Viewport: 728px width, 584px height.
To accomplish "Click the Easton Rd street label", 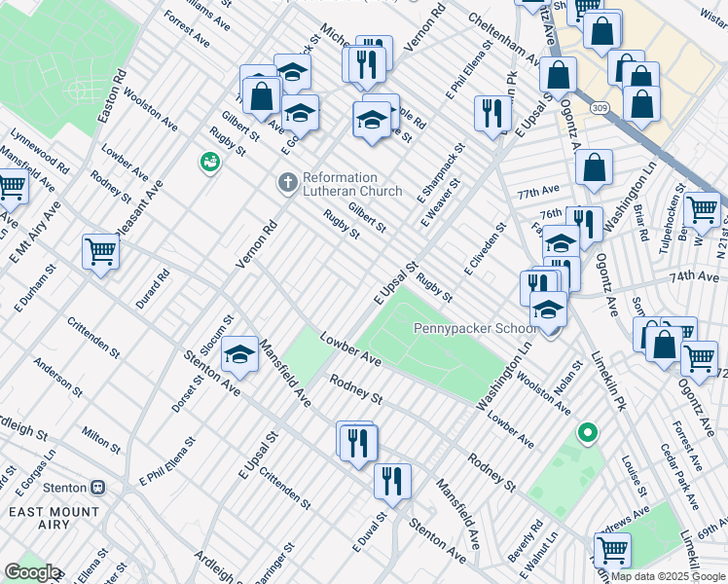I will pyautogui.click(x=112, y=96).
